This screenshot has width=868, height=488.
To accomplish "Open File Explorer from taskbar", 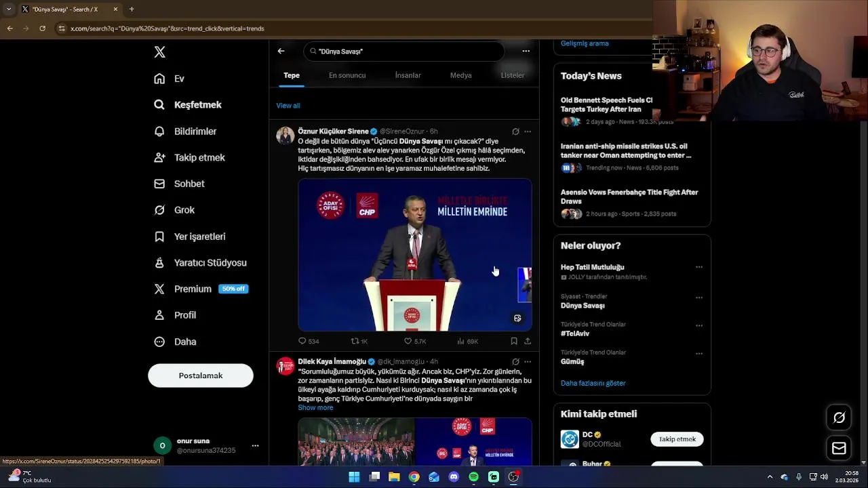I will pos(394,477).
